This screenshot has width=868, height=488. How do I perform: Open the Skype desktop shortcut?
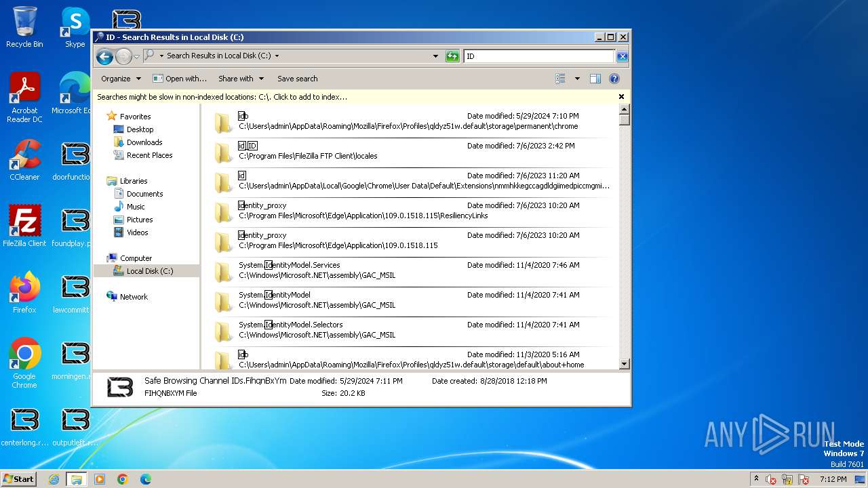(75, 27)
